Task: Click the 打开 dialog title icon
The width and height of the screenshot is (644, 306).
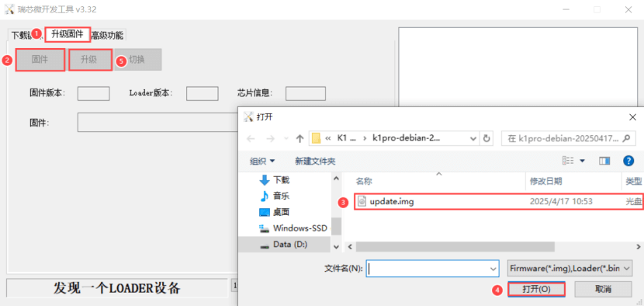Action: (248, 116)
